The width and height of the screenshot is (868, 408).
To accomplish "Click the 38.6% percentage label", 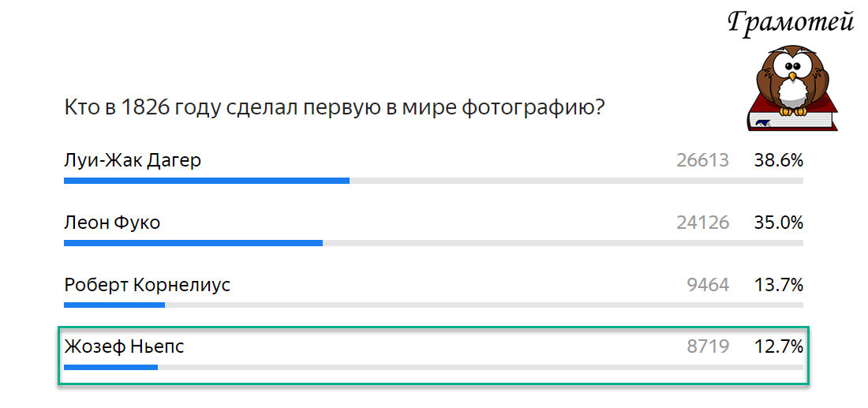I will pos(778,160).
